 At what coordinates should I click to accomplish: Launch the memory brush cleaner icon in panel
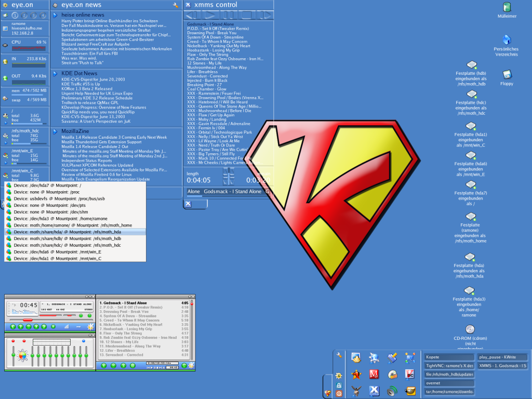pyautogui.click(x=392, y=357)
